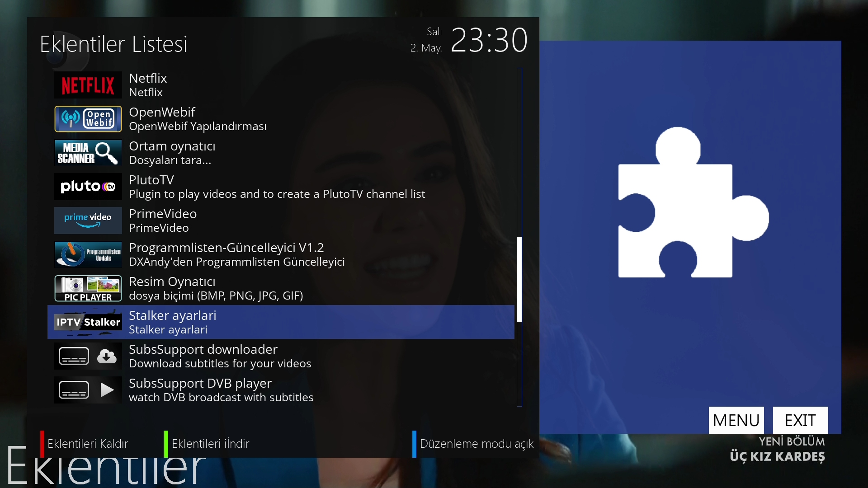Click the Salı 2. May. date
This screenshot has width=868, height=488.
tap(426, 40)
